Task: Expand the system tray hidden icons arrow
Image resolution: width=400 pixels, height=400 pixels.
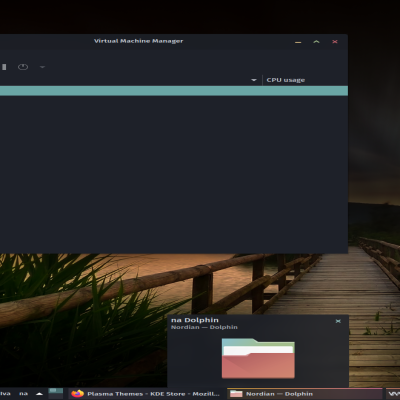Action: [39, 394]
